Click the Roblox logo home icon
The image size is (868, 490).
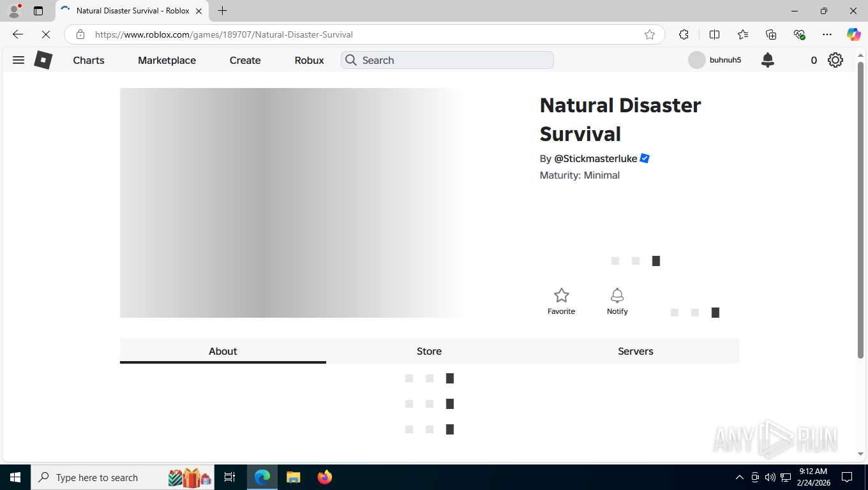pyautogui.click(x=43, y=60)
